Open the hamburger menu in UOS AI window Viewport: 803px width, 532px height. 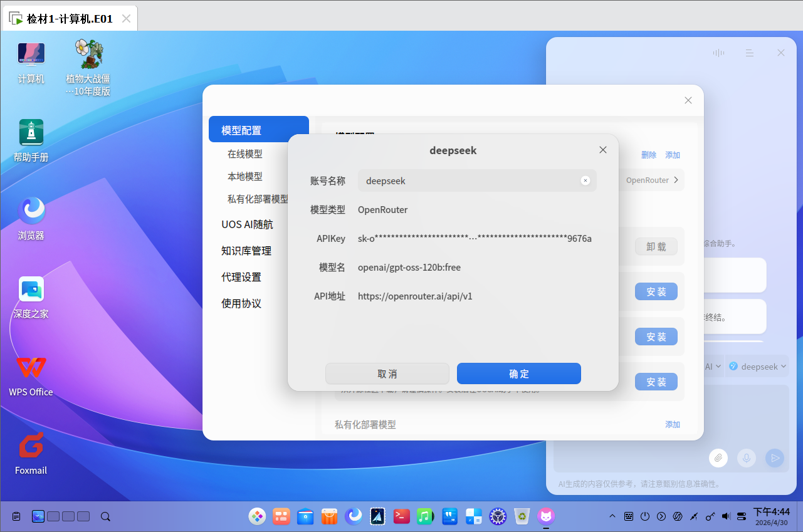750,53
